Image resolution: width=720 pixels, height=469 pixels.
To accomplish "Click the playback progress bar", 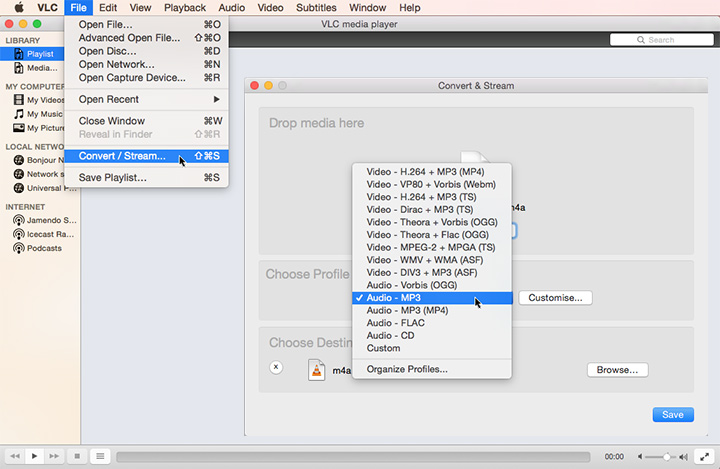I will (x=353, y=457).
